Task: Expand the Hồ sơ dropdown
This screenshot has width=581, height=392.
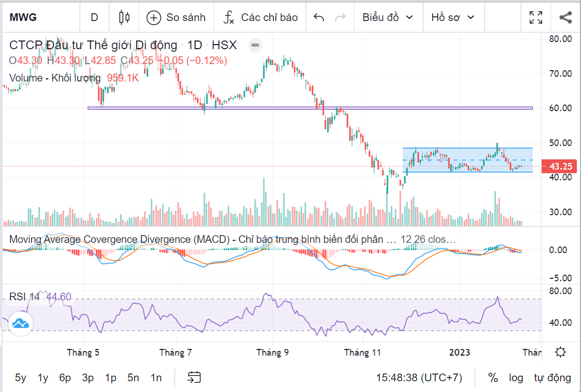Action: pos(452,17)
